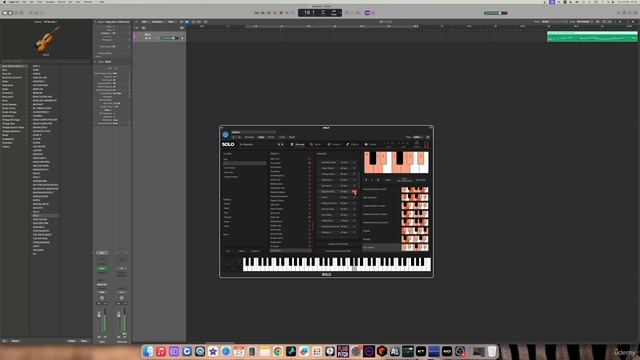The width and height of the screenshot is (640, 360).
Task: Collapse the Track inspector disclosure triangle
Action: pos(95,62)
